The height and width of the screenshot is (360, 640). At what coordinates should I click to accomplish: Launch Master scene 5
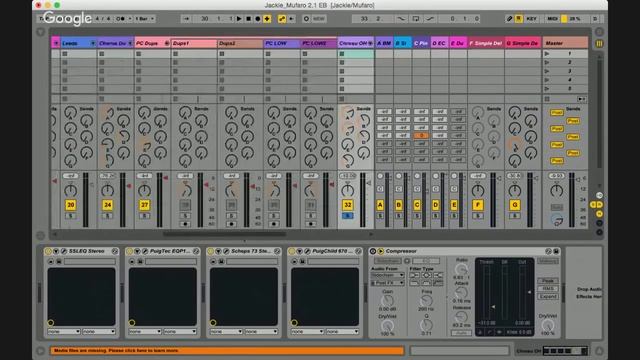tap(547, 89)
